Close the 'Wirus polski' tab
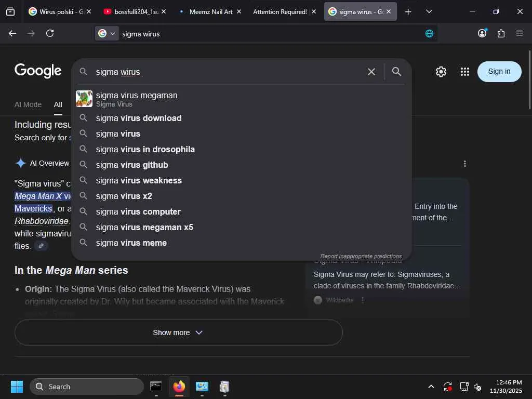 (89, 11)
